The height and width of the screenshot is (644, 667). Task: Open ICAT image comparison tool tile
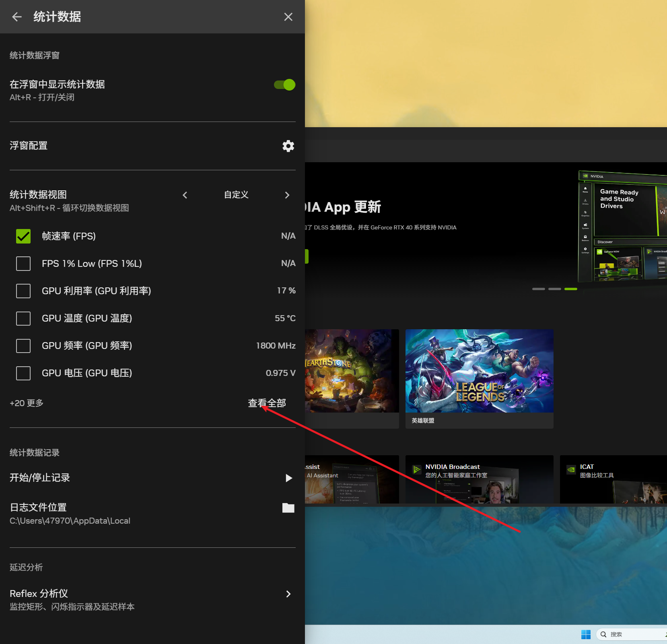613,479
